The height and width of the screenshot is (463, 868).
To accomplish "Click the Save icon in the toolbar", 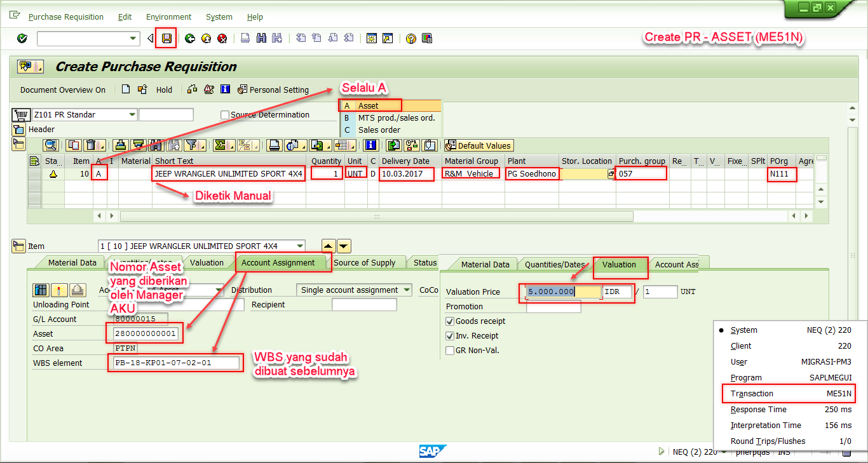I will coord(166,38).
